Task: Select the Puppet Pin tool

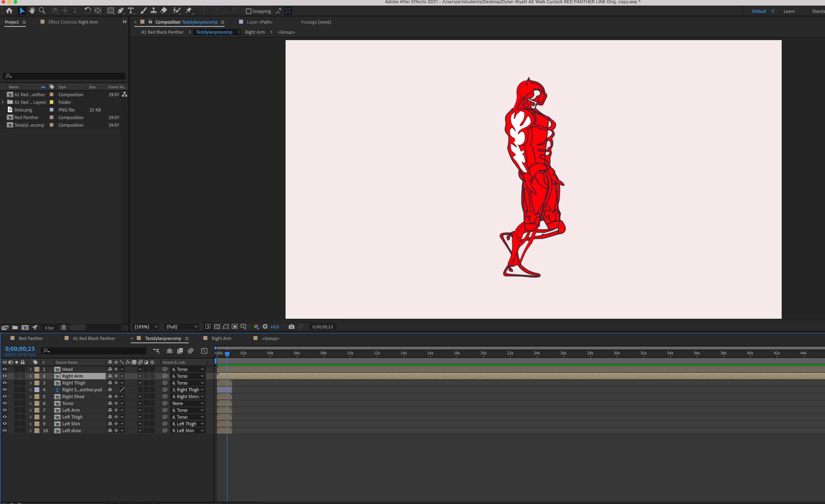Action: point(189,11)
